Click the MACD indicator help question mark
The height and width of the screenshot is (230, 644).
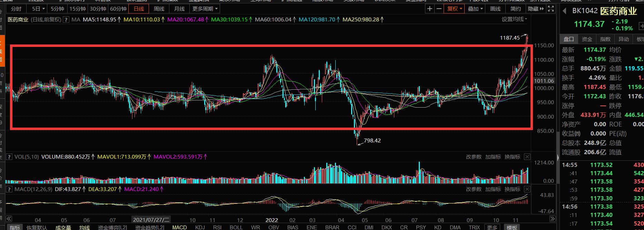tap(9, 189)
